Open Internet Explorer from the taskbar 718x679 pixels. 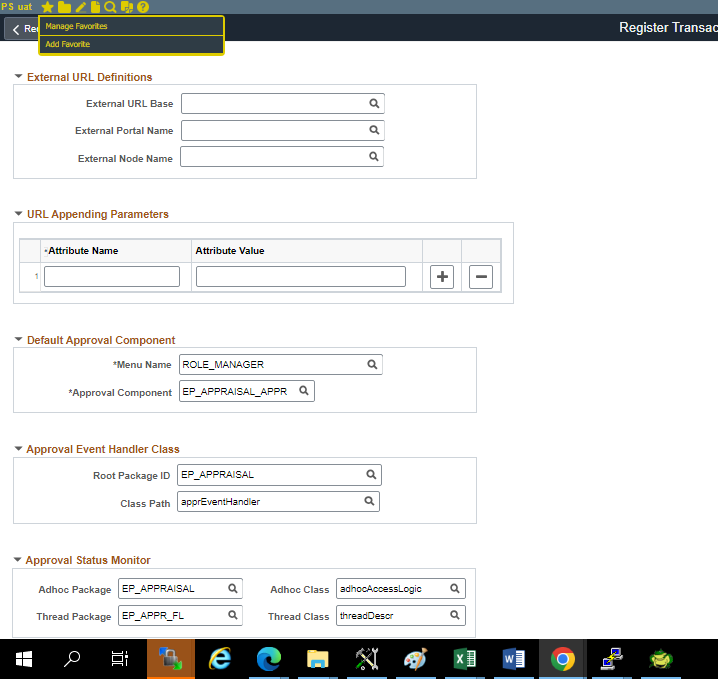tap(220, 659)
